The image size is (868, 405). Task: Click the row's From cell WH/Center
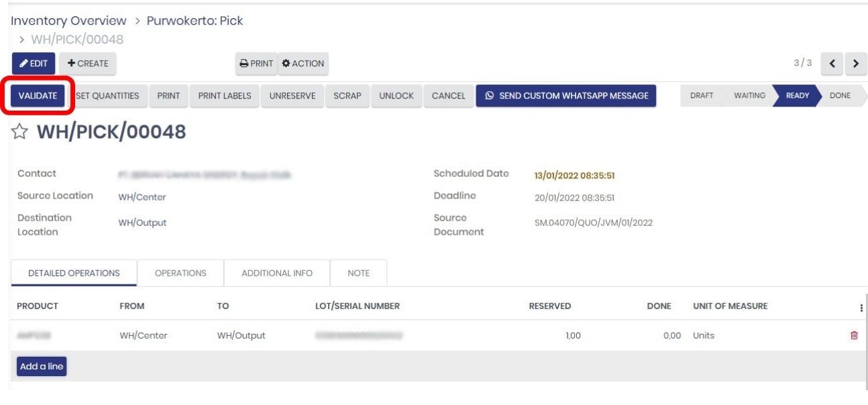point(144,335)
